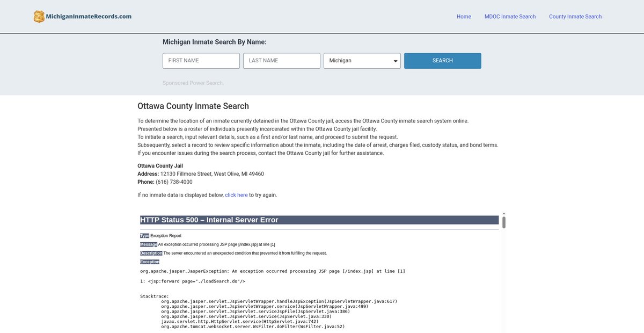Open the County Inmate Search page

pos(575,17)
